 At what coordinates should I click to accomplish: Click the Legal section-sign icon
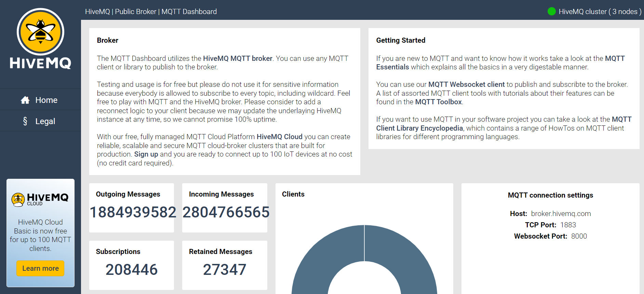click(x=25, y=121)
